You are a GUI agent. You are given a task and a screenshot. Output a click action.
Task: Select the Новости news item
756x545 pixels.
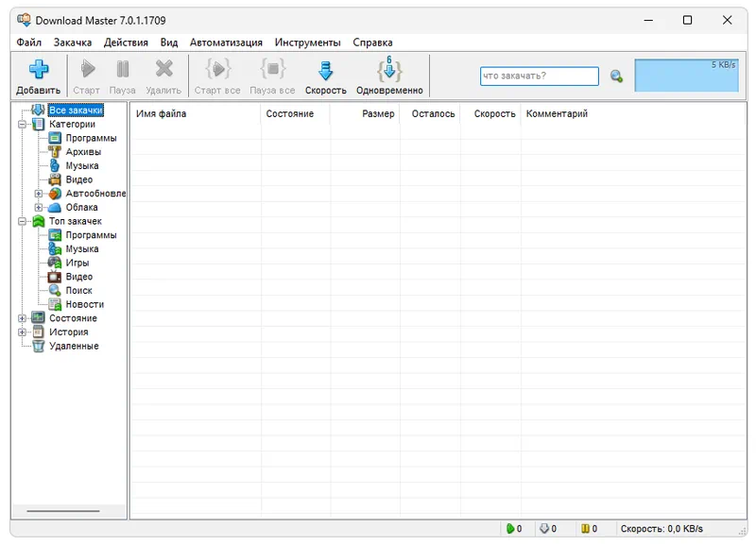84,305
